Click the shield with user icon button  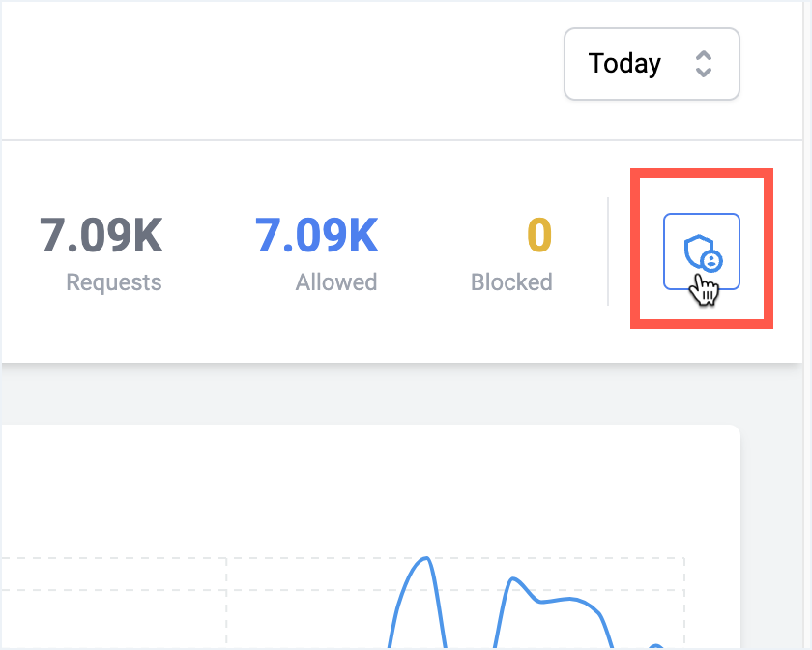pos(701,251)
